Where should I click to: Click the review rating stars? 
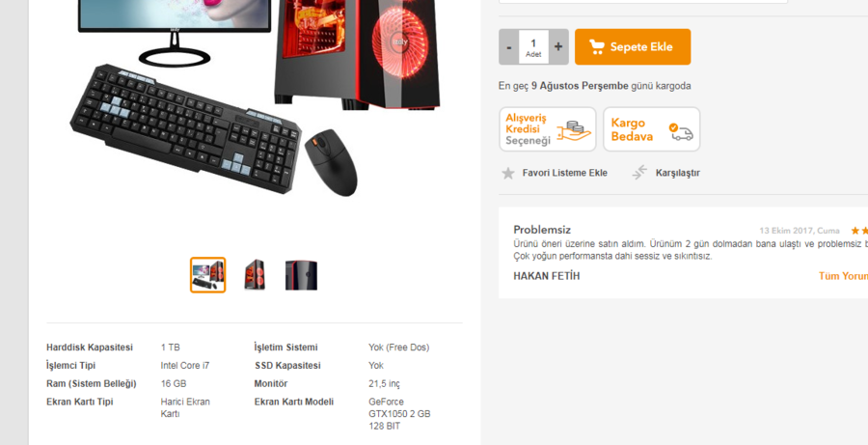point(859,231)
